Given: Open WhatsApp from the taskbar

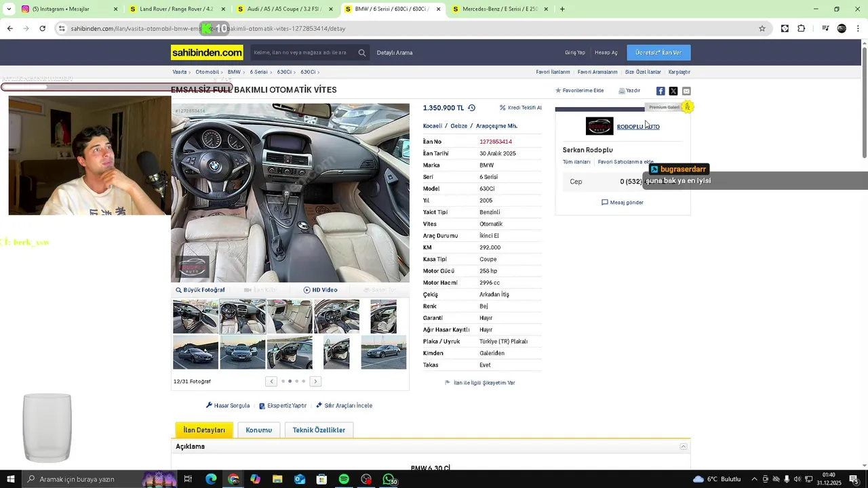Looking at the screenshot, I should point(389,479).
